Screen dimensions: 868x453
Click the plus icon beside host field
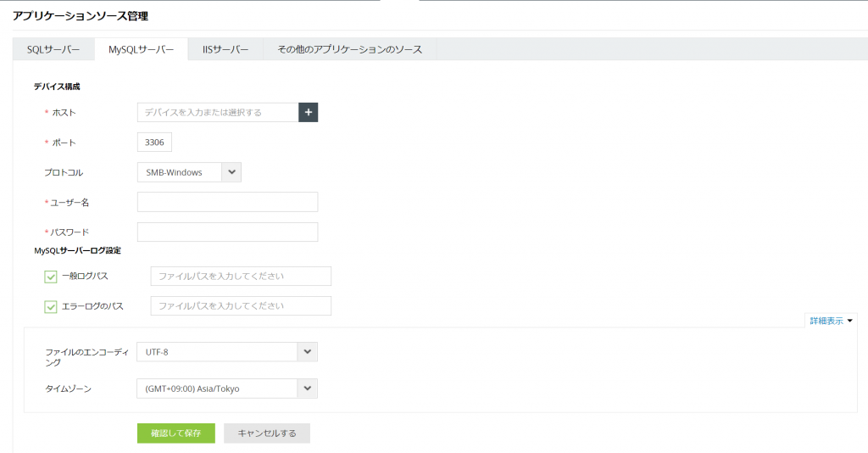309,113
